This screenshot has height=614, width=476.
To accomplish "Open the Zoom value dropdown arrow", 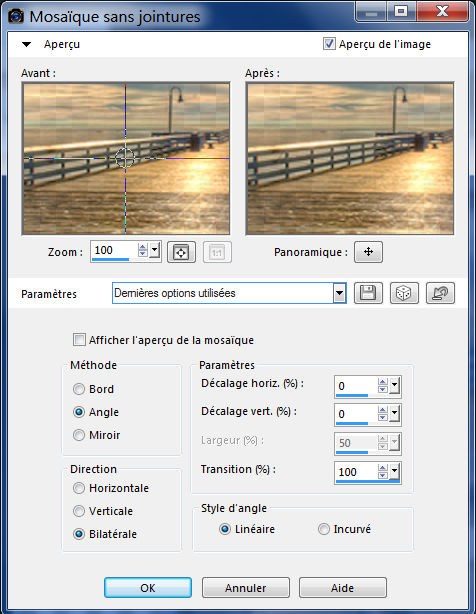I will click(x=154, y=250).
